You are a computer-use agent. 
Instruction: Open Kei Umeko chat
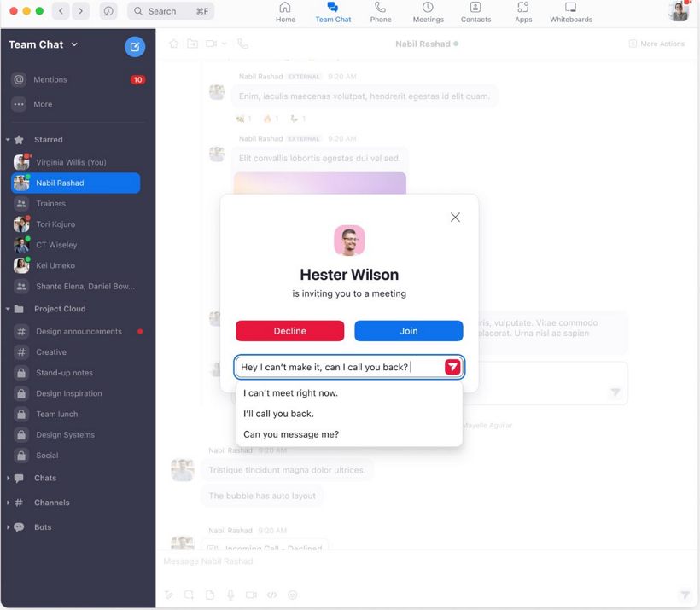(76, 265)
